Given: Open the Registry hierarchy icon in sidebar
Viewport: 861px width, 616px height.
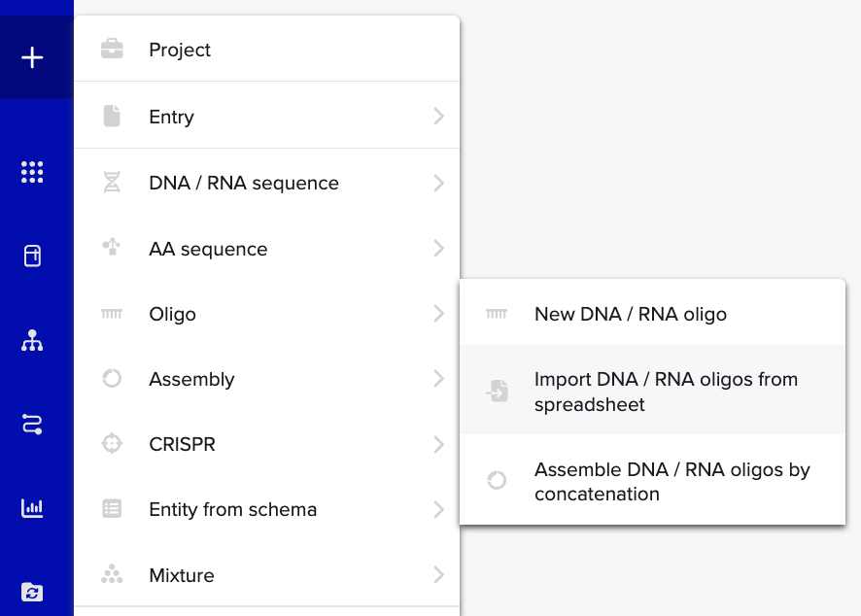Looking at the screenshot, I should point(33,340).
